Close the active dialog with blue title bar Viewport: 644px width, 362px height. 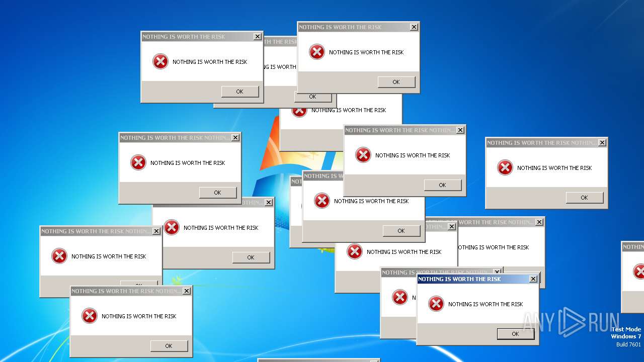coord(533,279)
